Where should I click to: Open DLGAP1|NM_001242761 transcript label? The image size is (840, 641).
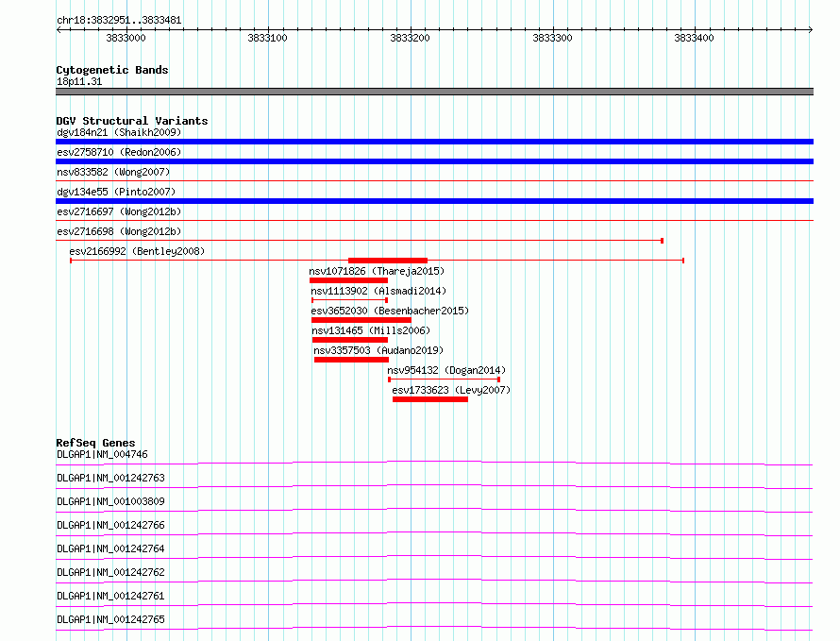[110, 596]
